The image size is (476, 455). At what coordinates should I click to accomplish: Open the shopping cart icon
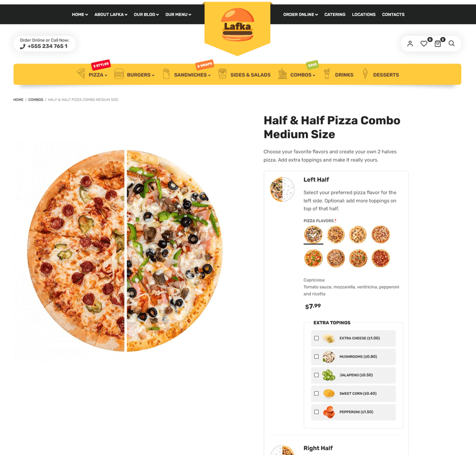tap(438, 44)
